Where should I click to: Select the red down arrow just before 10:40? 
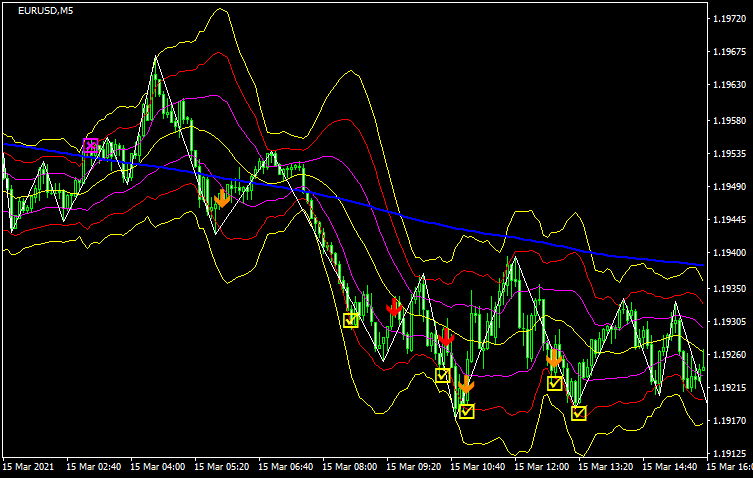point(446,337)
